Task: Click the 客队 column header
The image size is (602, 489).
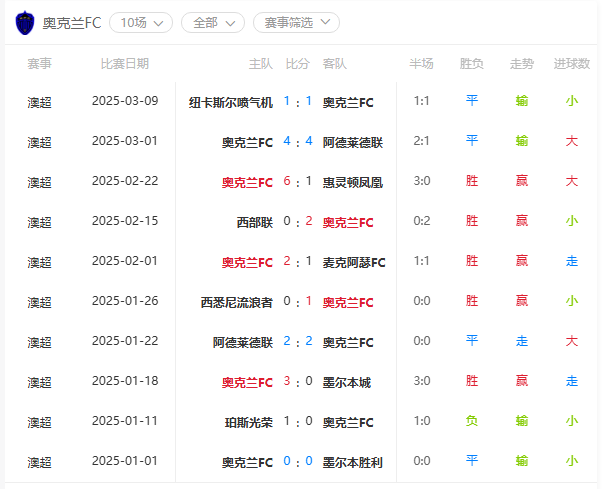Action: (334, 64)
